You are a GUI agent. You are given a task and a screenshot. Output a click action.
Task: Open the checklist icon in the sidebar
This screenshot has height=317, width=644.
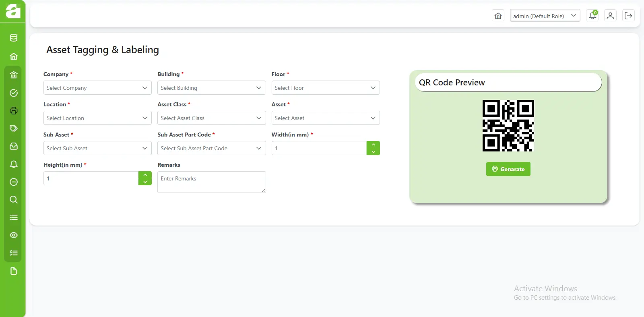pyautogui.click(x=14, y=253)
